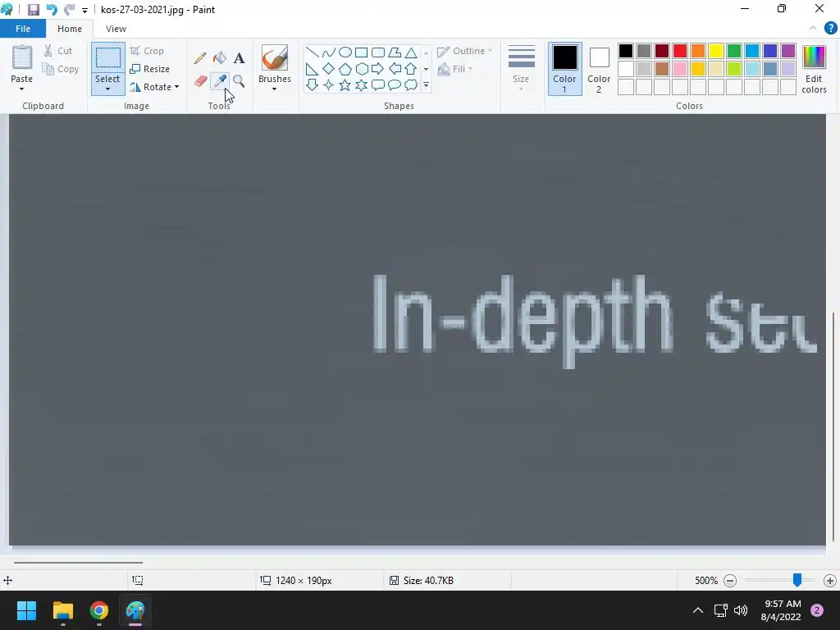Switch to the View tab
The width and height of the screenshot is (840, 630).
(x=116, y=29)
